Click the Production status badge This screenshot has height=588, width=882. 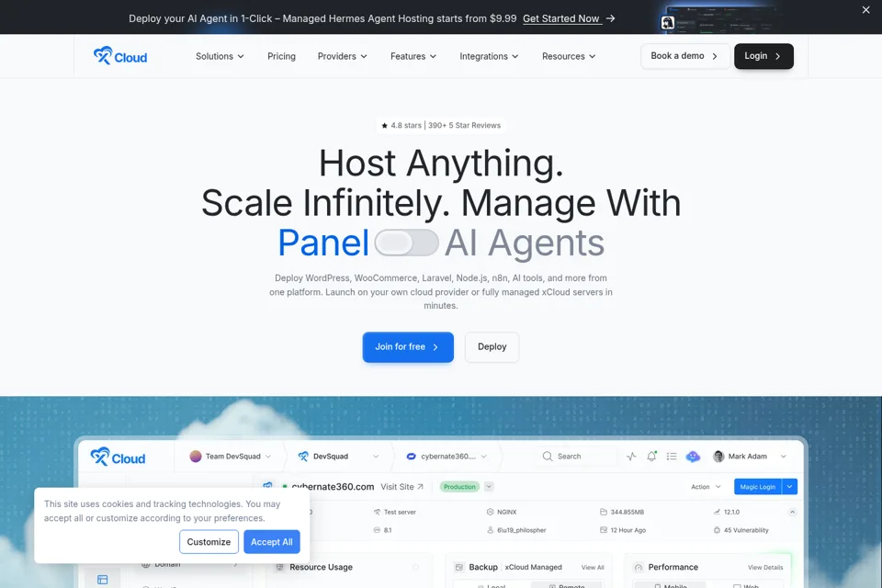(x=459, y=487)
